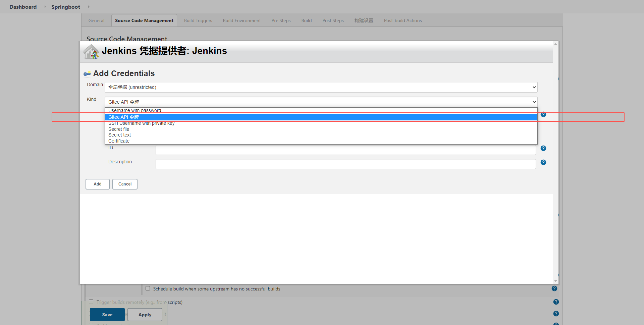Toggle Schedule build when upstream has no successful builds
This screenshot has height=325, width=644.
point(148,288)
